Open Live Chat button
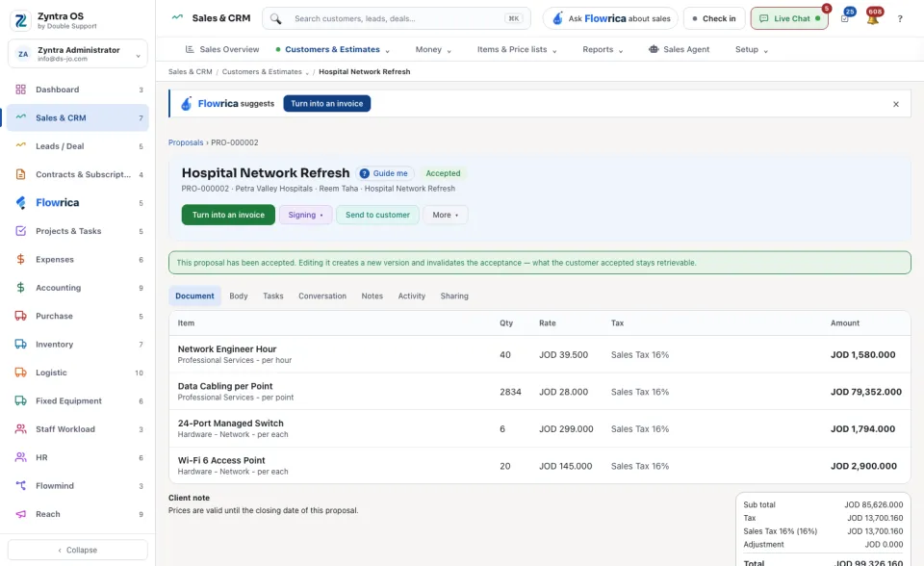The height and width of the screenshot is (566, 924). tap(789, 18)
